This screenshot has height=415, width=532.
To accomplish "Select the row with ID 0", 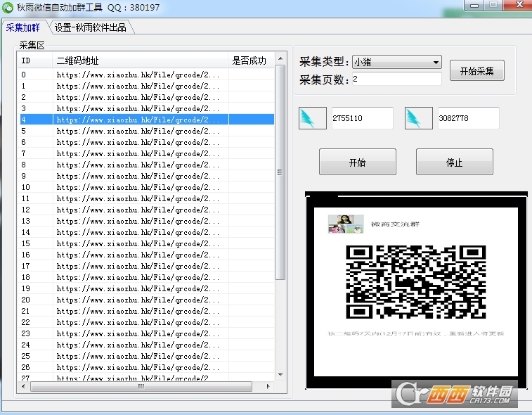I will pyautogui.click(x=146, y=75).
